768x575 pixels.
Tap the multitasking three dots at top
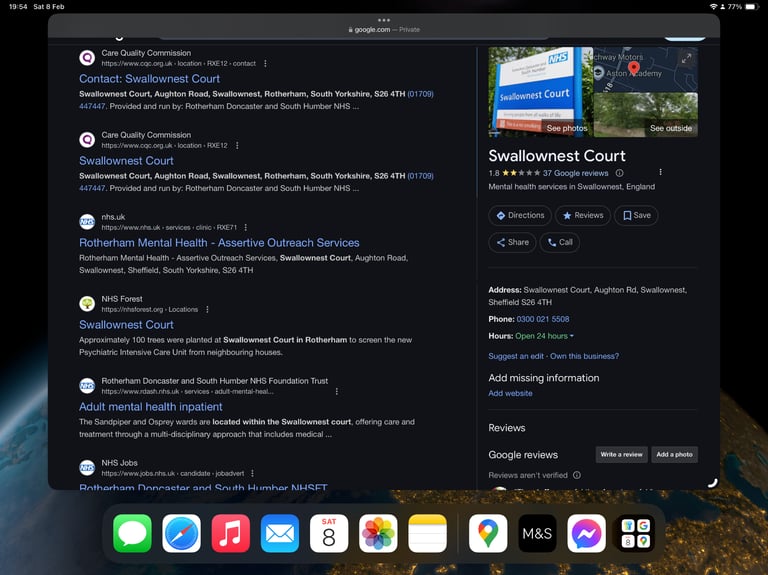pos(384,20)
